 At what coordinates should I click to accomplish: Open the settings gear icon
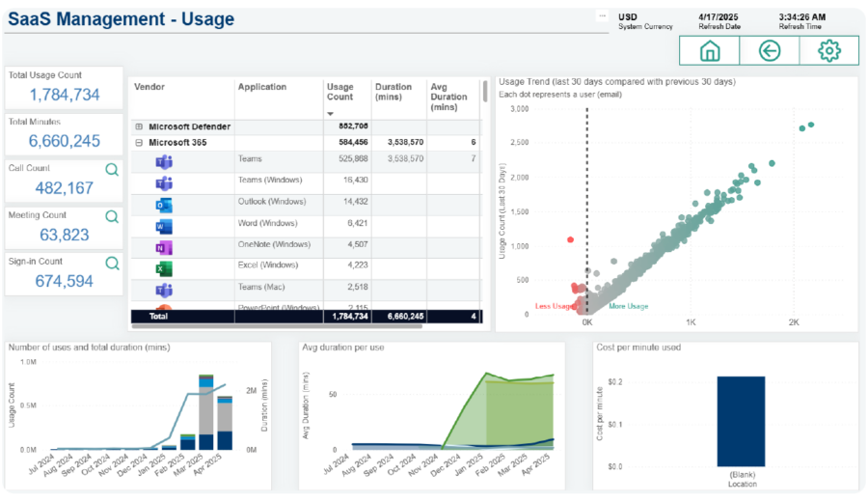(828, 51)
